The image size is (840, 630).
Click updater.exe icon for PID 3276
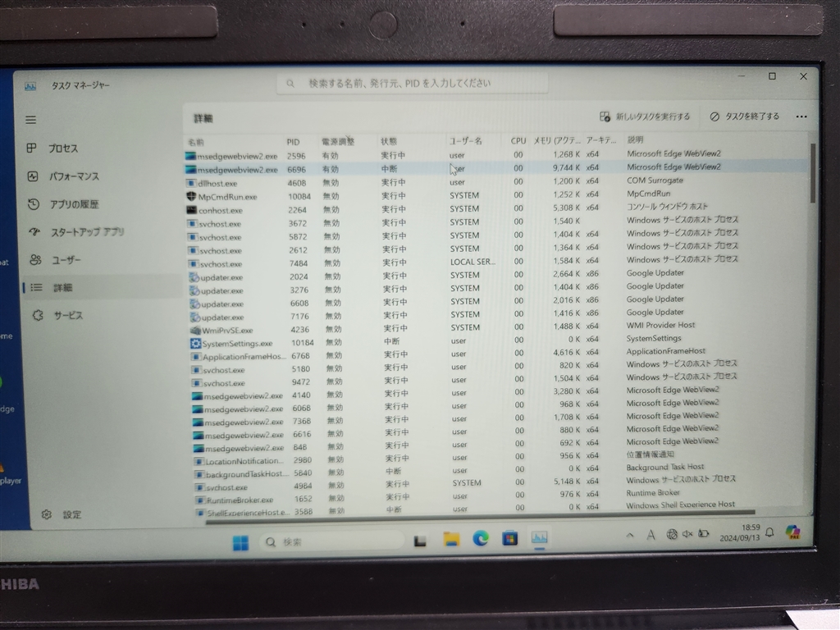click(194, 290)
